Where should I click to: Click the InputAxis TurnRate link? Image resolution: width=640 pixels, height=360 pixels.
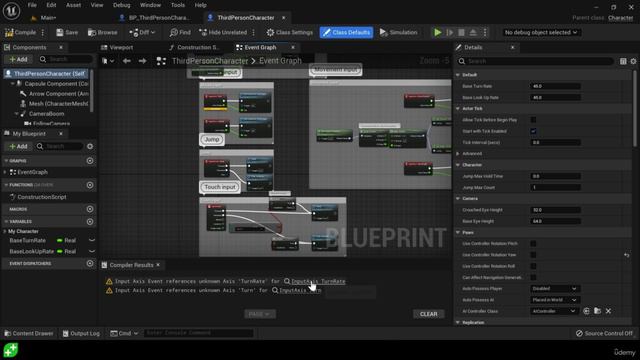coord(318,281)
